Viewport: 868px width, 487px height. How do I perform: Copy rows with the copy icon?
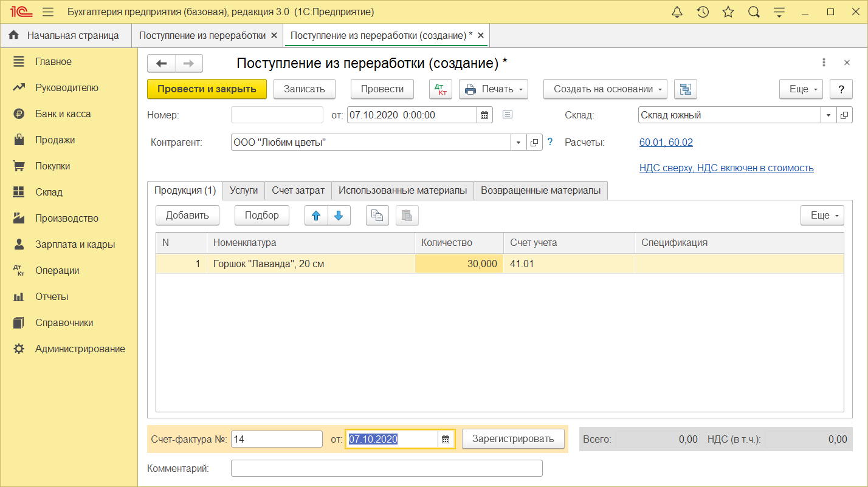point(377,215)
